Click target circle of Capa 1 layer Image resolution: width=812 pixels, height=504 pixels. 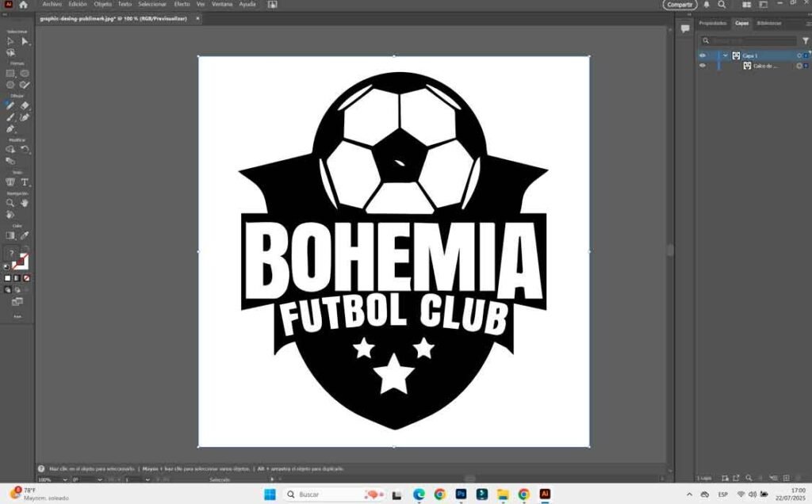point(799,55)
